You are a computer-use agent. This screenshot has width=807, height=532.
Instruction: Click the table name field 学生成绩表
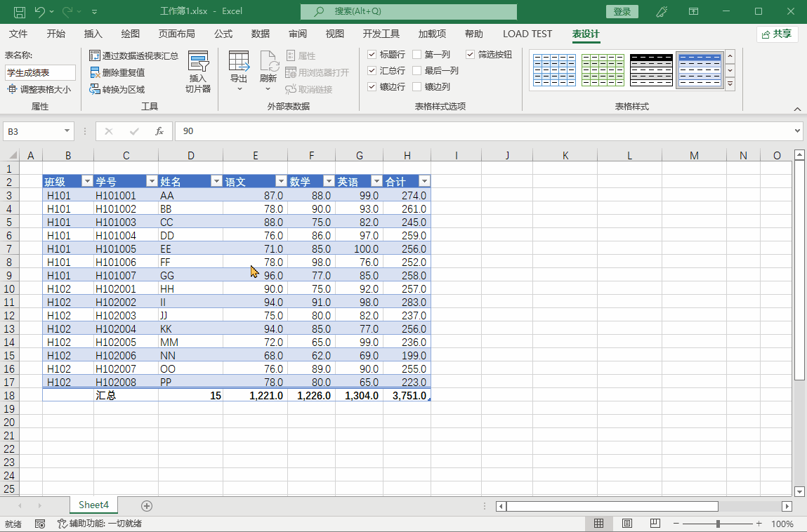point(40,72)
